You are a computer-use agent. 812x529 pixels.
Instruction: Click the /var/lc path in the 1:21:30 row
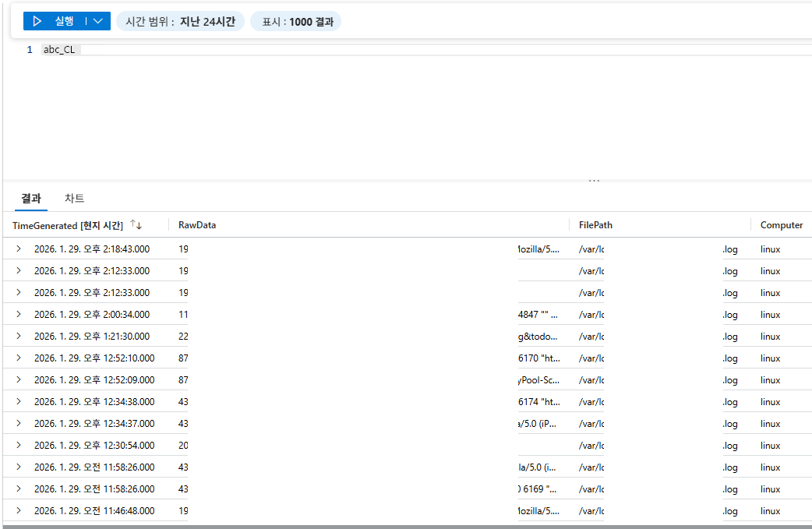pyautogui.click(x=591, y=336)
